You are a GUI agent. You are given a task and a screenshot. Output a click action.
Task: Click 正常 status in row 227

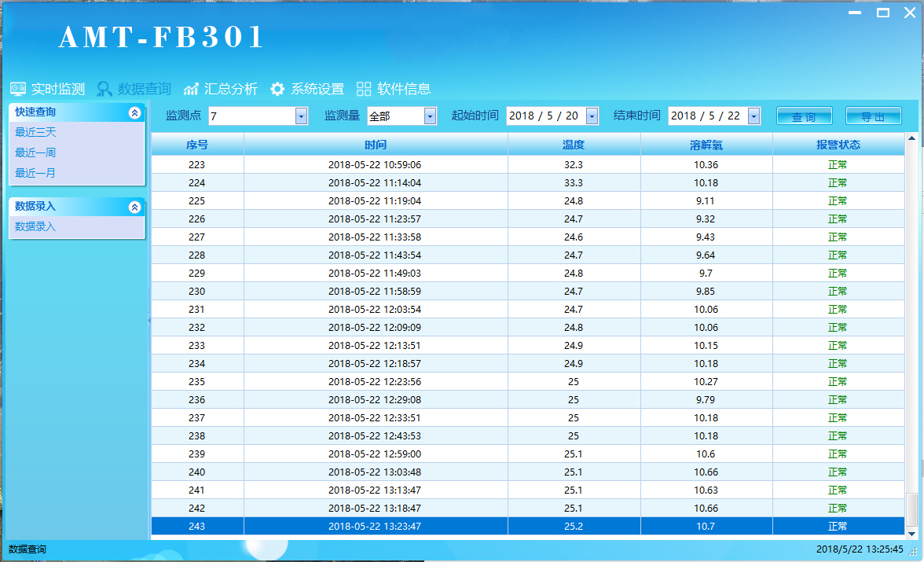click(838, 237)
